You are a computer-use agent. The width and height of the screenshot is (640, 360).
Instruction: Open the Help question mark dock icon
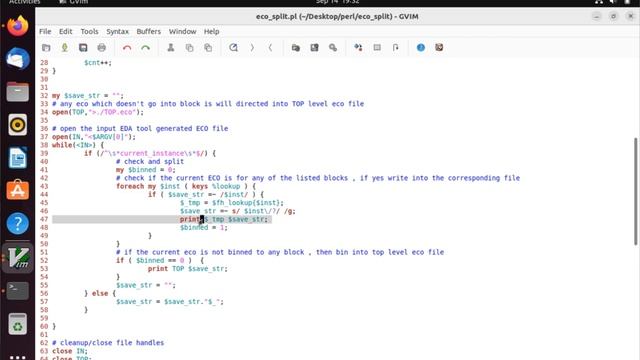[18, 224]
